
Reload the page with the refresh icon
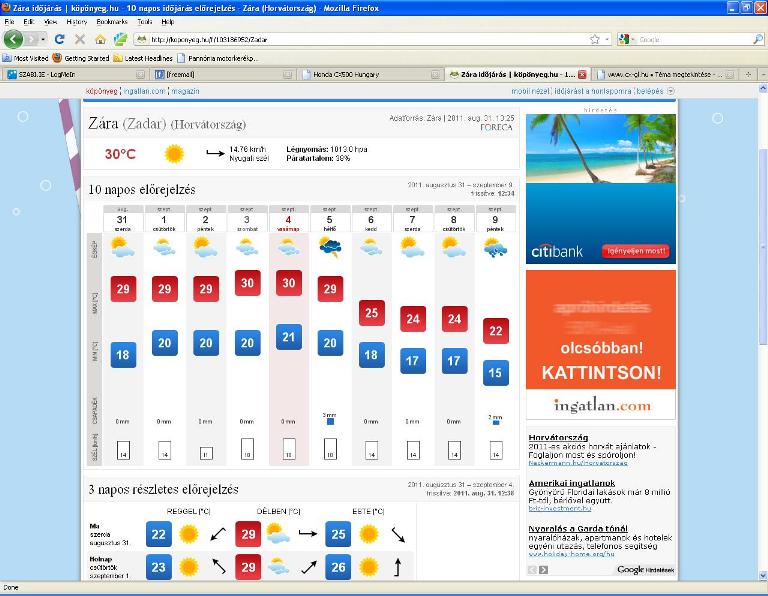(60, 40)
